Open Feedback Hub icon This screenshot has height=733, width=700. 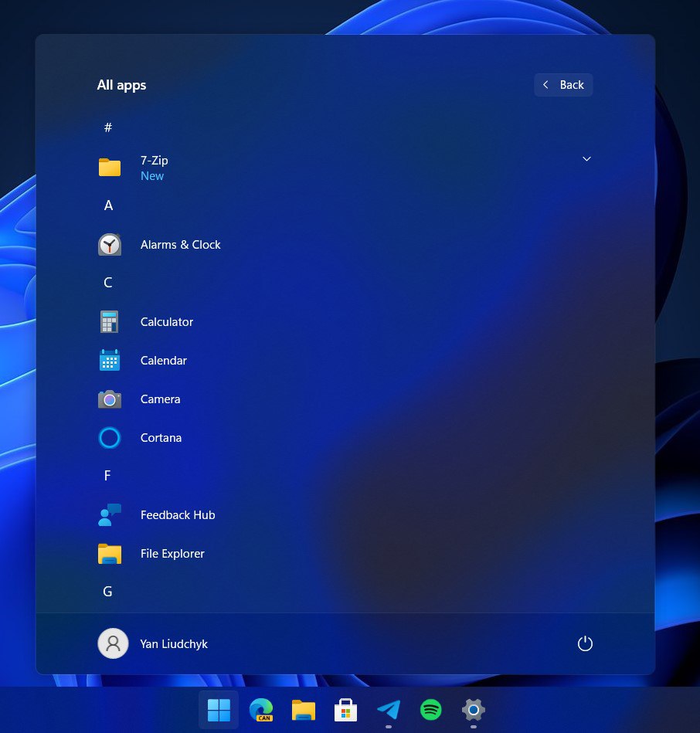(x=110, y=514)
